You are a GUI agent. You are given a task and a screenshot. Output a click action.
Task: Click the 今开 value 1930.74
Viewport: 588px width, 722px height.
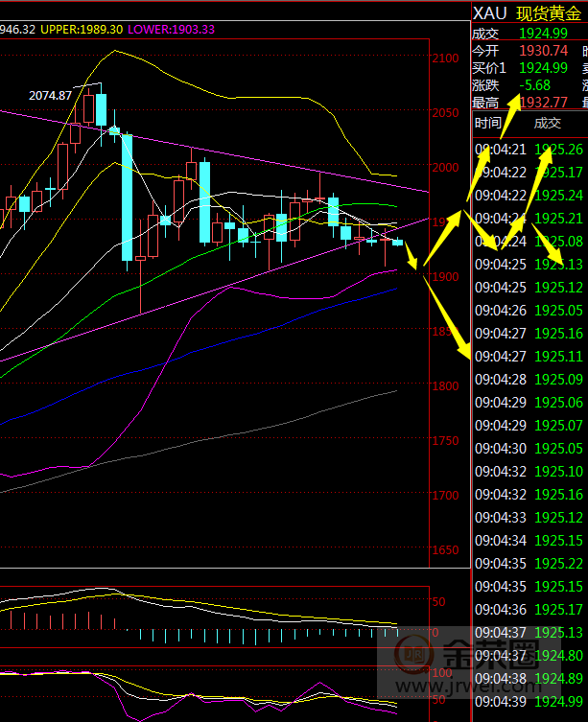tap(543, 51)
